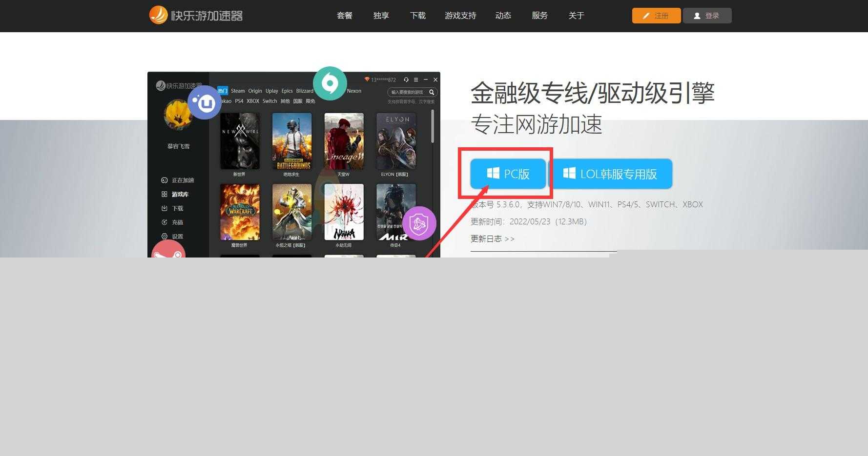Select the Blizzard category tab
Screen dimensions: 868x456
[x=305, y=91]
